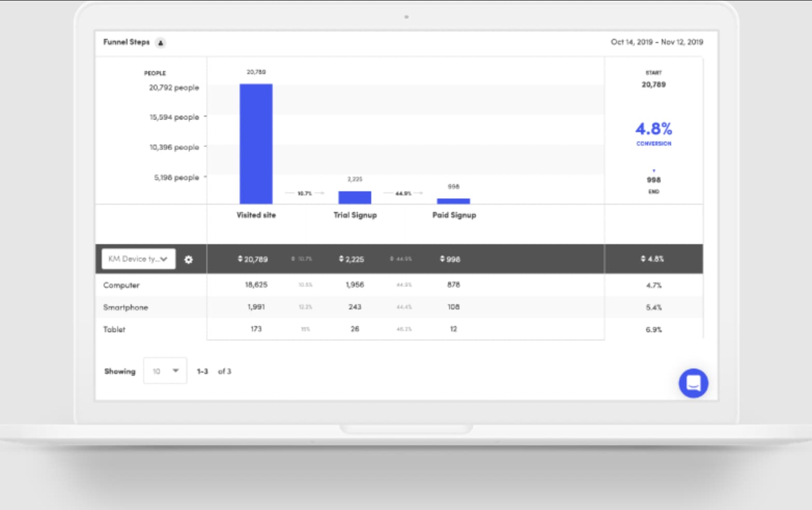Click the Trial Signup step label
This screenshot has width=812, height=510.
(355, 215)
